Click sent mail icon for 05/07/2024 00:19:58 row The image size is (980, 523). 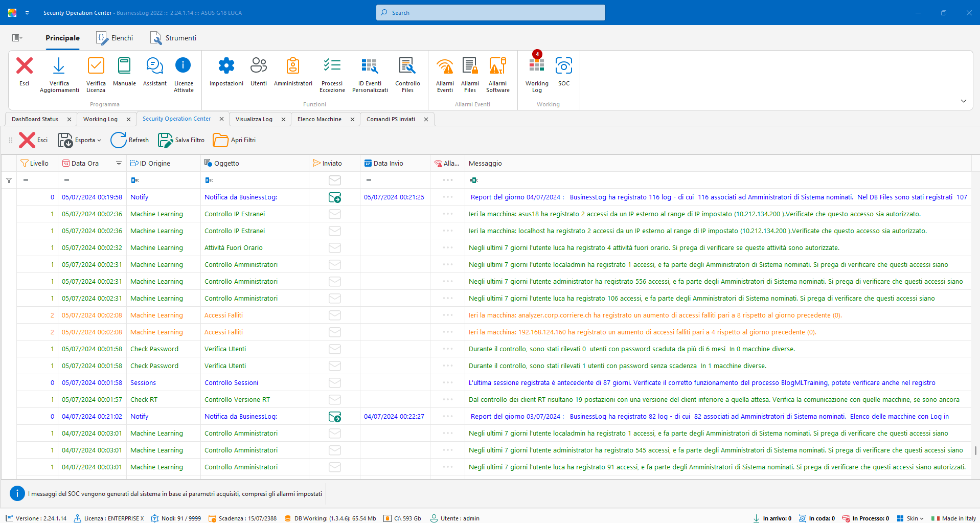(x=335, y=197)
